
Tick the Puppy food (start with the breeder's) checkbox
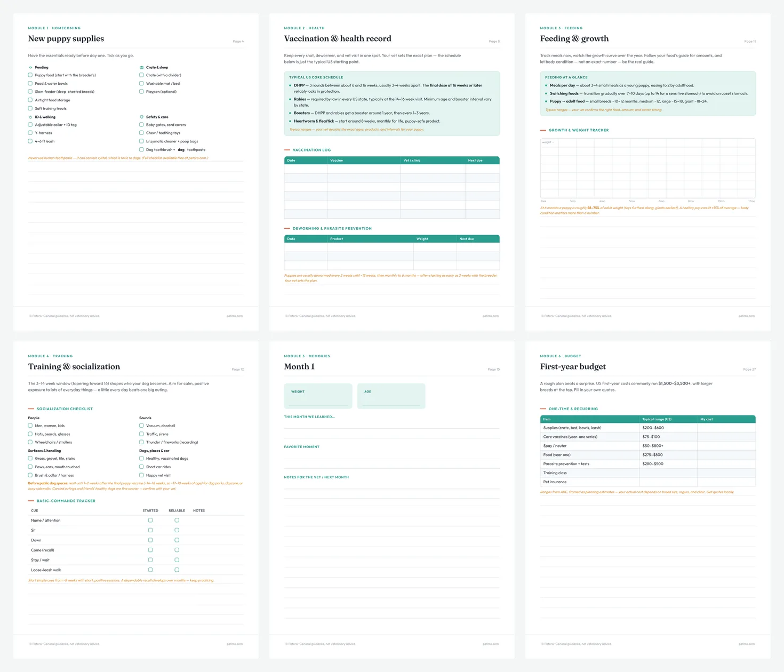(30, 75)
